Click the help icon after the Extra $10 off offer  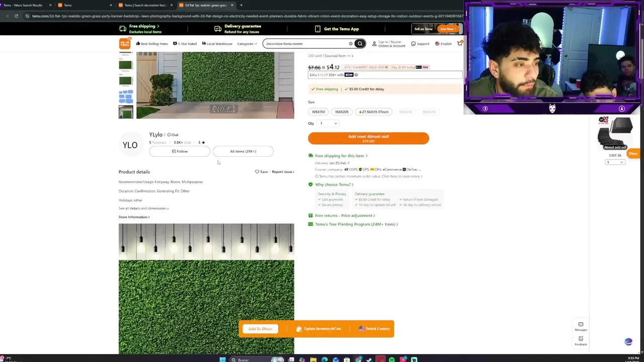pyautogui.click(x=356, y=75)
